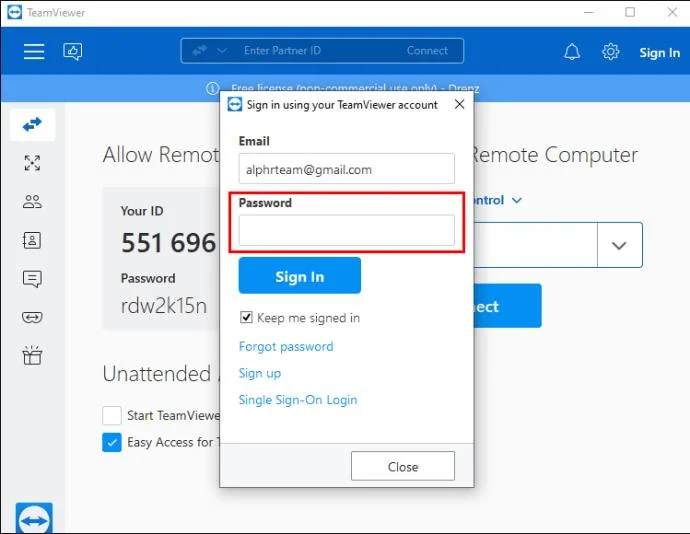This screenshot has width=690, height=534.
Task: Click the connection mode arrows in partner bar
Action: tap(199, 51)
